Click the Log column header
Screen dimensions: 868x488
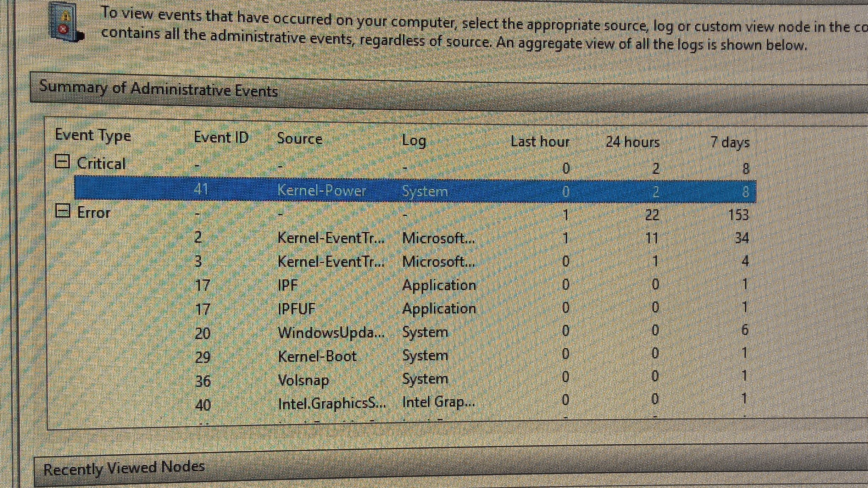(413, 141)
